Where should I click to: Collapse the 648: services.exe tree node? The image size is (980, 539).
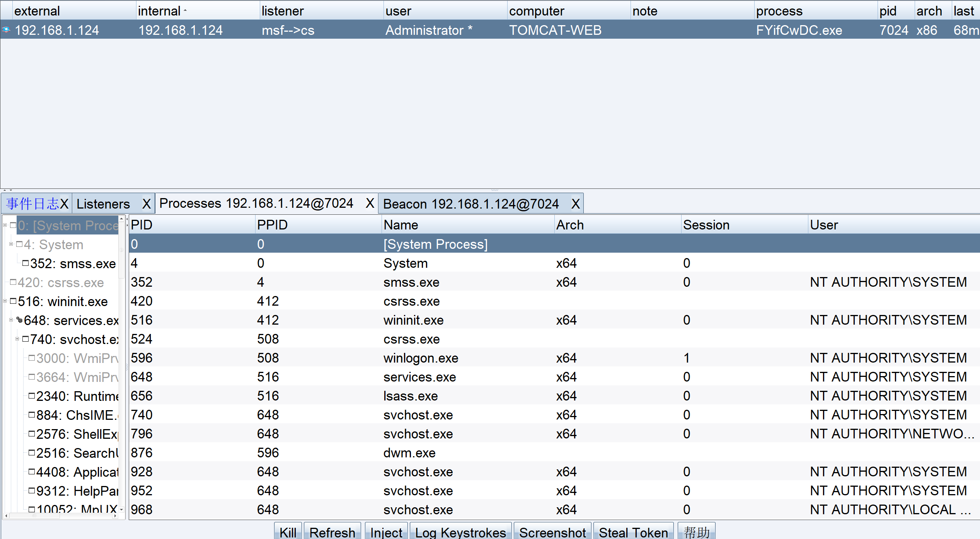pos(11,320)
